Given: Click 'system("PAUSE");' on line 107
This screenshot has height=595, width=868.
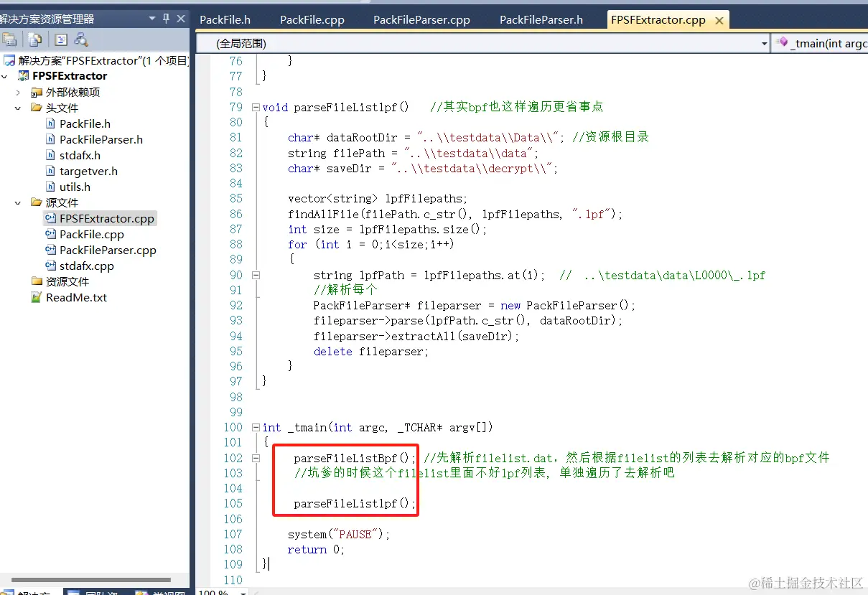Looking at the screenshot, I should point(339,535).
